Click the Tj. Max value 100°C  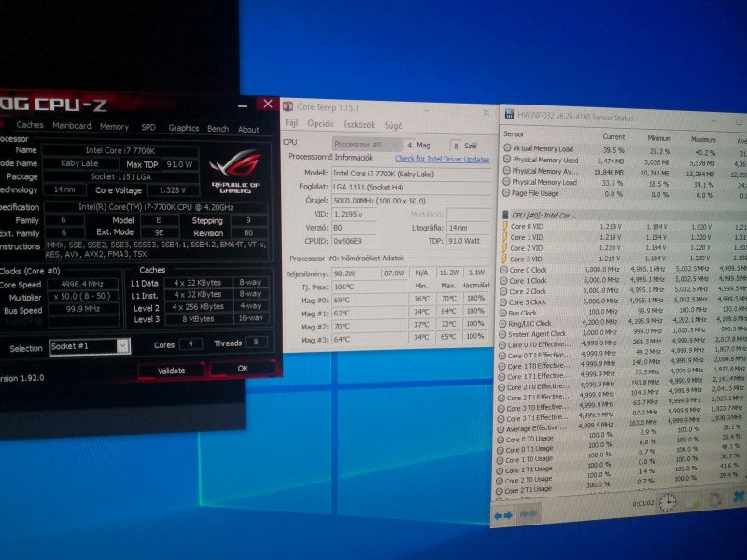tap(370, 287)
